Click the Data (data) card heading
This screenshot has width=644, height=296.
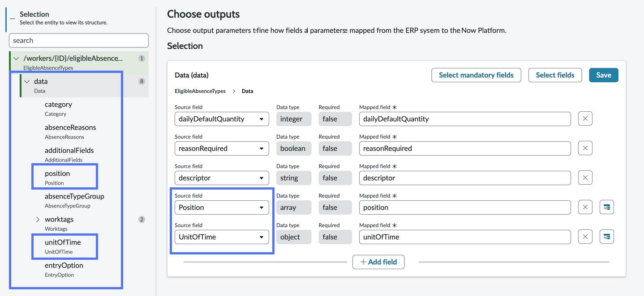tap(192, 75)
